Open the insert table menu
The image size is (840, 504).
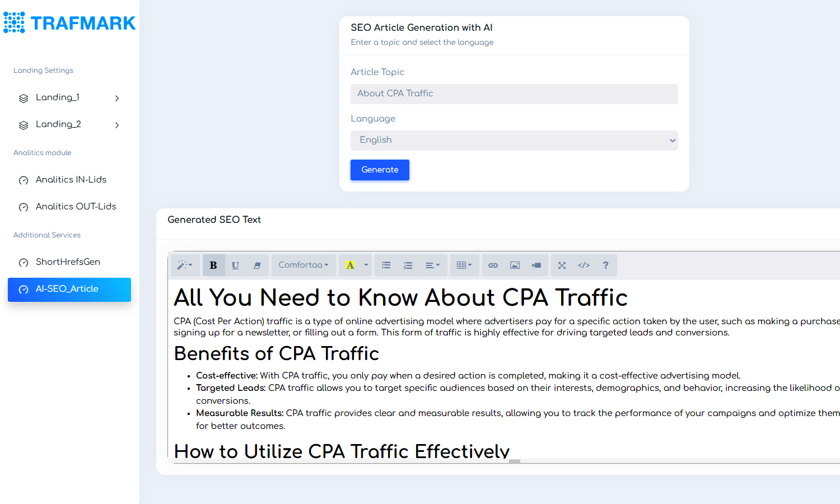[464, 265]
